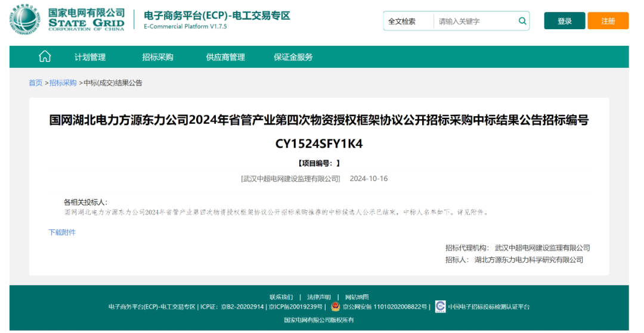Click the 下载附件 link

(x=62, y=232)
